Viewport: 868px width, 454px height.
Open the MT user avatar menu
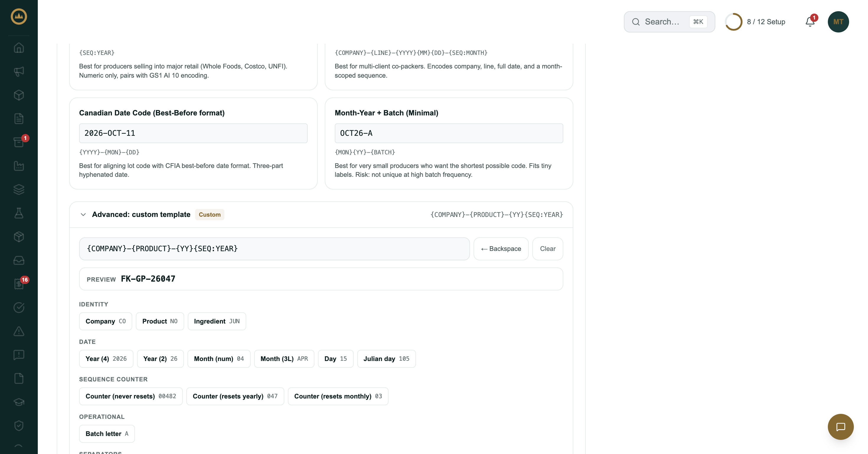pos(838,22)
